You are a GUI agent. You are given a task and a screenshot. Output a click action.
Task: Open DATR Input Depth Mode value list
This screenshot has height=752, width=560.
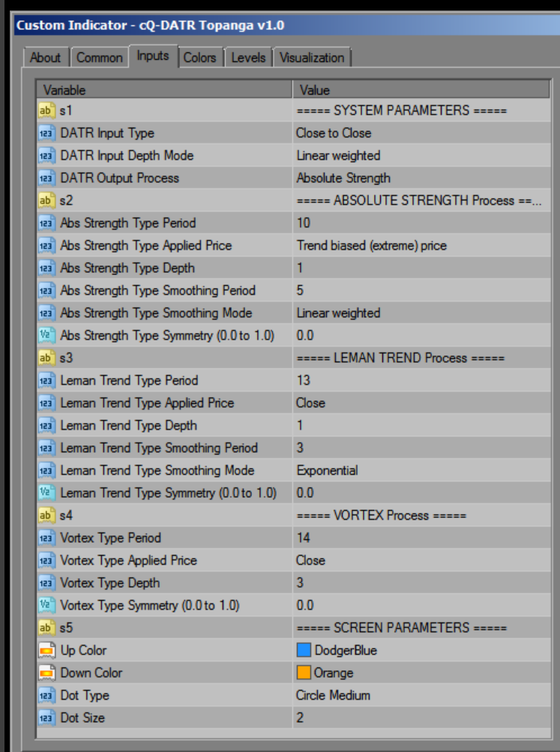tap(420, 156)
